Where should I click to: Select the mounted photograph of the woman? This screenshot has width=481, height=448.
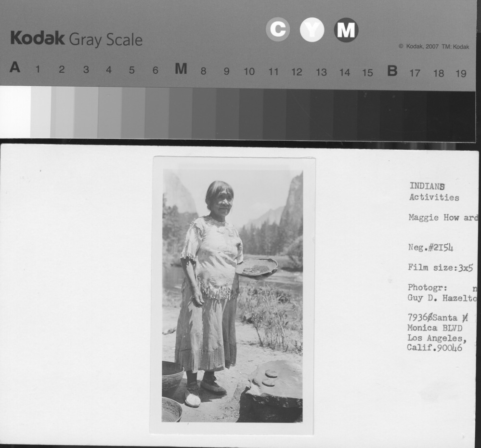pyautogui.click(x=233, y=295)
